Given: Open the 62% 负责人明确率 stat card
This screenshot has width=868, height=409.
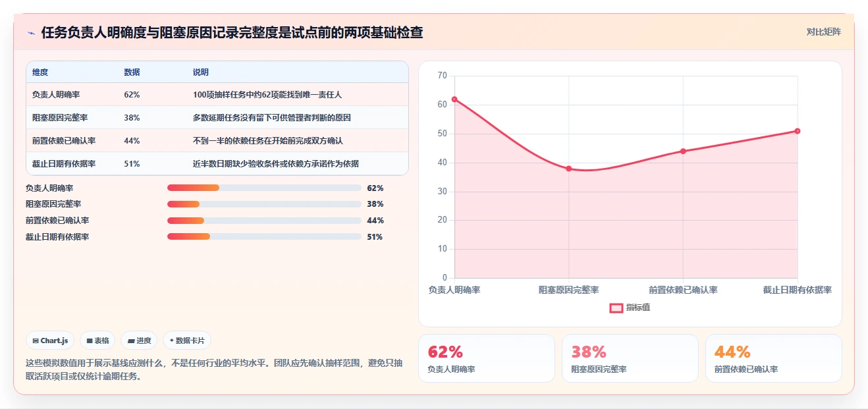Looking at the screenshot, I should [486, 358].
